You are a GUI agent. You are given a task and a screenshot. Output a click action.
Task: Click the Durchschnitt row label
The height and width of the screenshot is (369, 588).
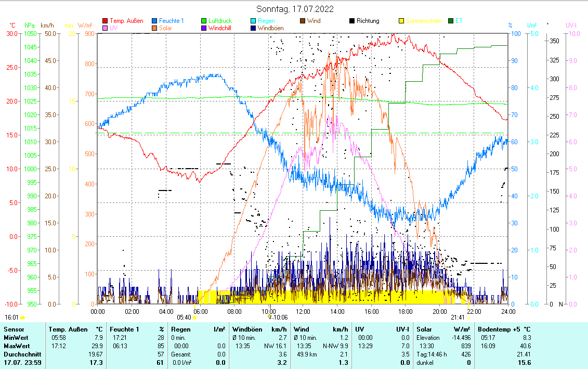(20, 354)
